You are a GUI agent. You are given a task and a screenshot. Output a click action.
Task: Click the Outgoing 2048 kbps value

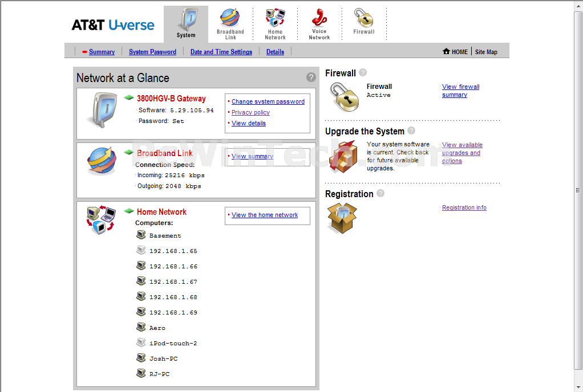pos(183,186)
